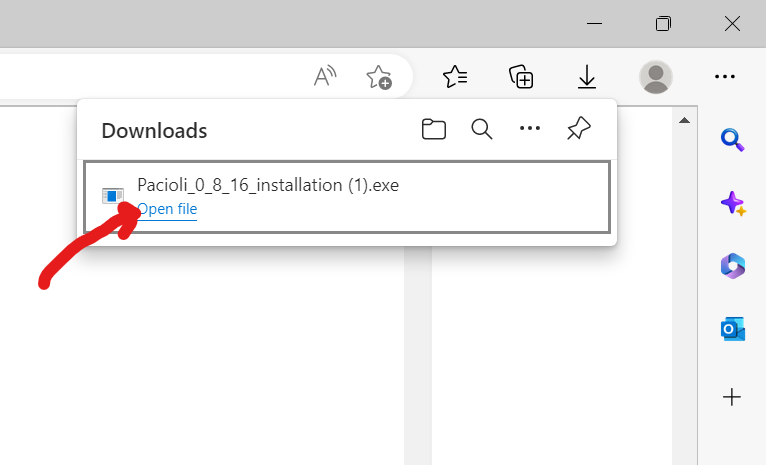Click the Open file link
Image resolution: width=766 pixels, height=465 pixels.
(x=167, y=209)
